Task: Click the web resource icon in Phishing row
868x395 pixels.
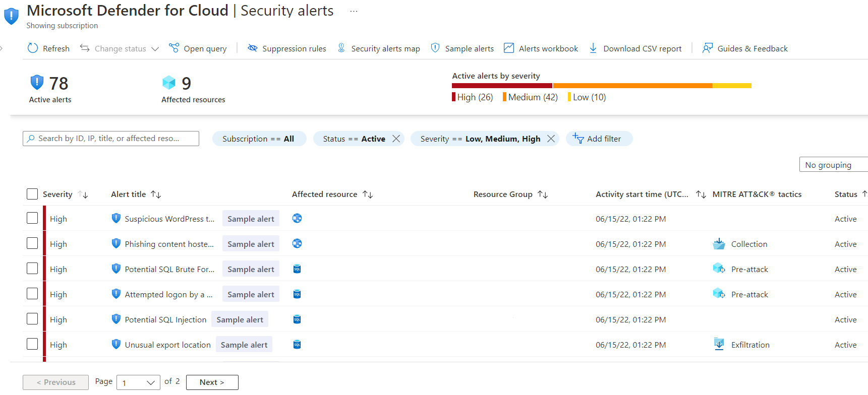Action: 297,243
